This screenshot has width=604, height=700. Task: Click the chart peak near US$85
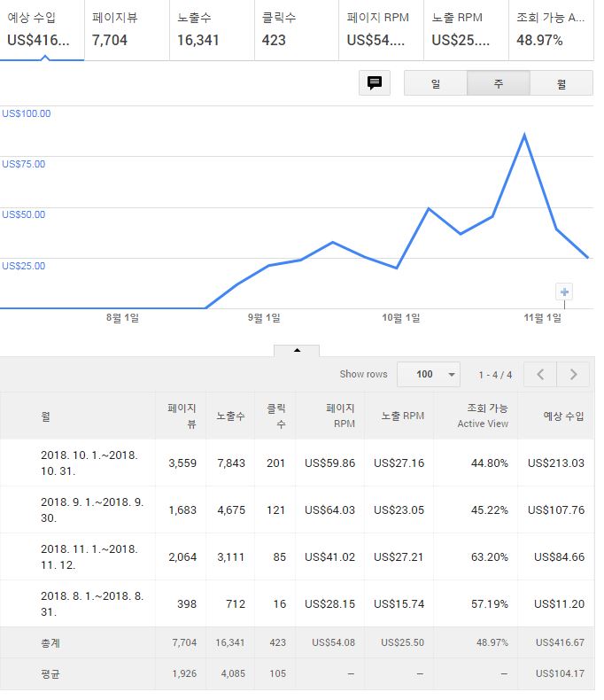[x=524, y=135]
